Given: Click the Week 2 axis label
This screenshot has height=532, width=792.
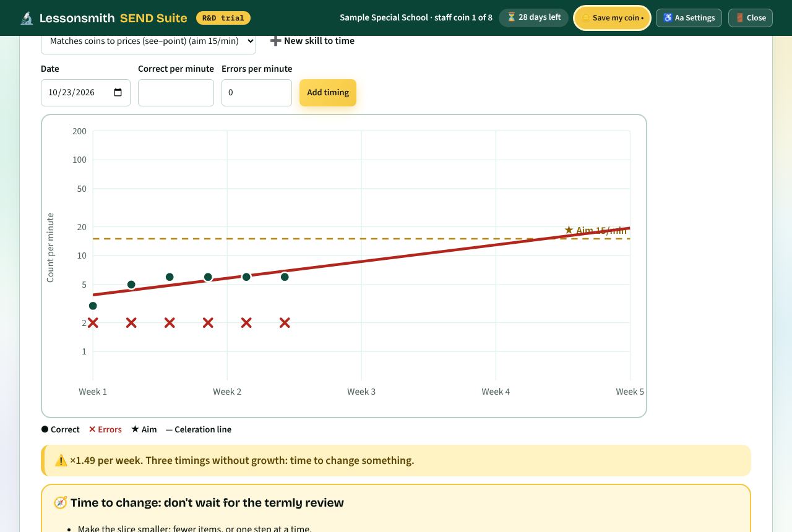Looking at the screenshot, I should click(x=227, y=392).
